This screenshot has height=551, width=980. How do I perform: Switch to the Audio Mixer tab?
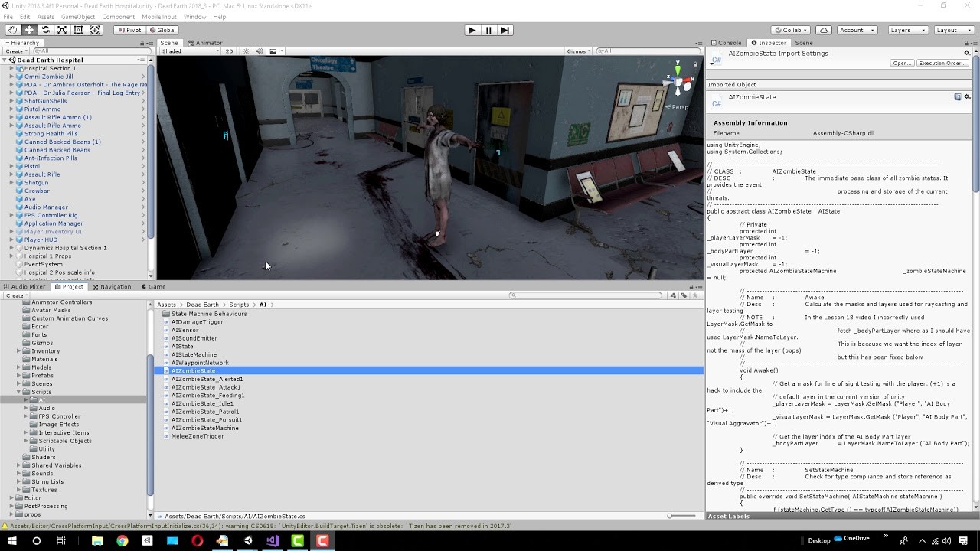tap(24, 287)
